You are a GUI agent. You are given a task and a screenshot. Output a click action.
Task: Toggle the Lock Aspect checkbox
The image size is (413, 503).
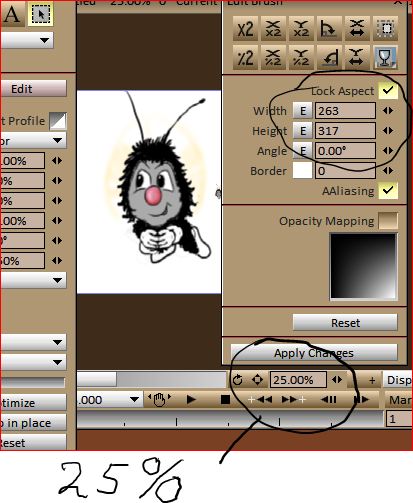click(x=388, y=90)
